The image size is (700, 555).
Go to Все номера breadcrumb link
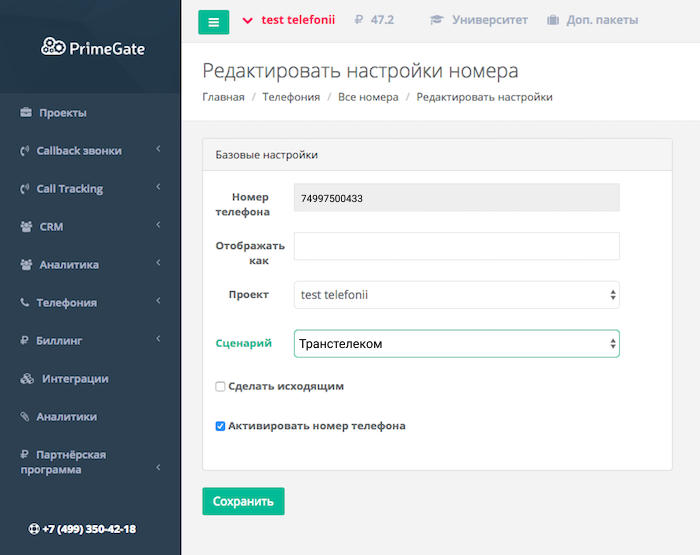click(x=368, y=97)
